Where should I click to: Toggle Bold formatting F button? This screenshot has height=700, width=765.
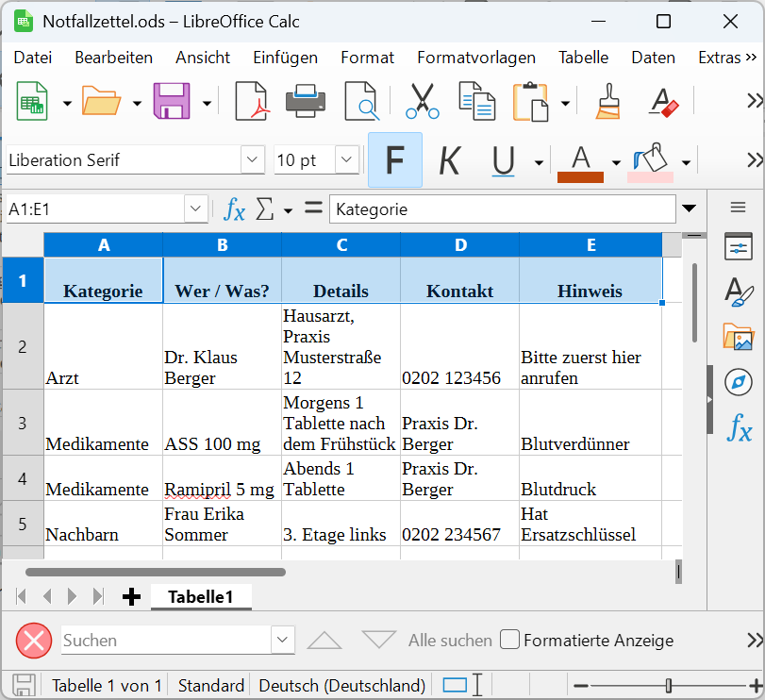[394, 160]
